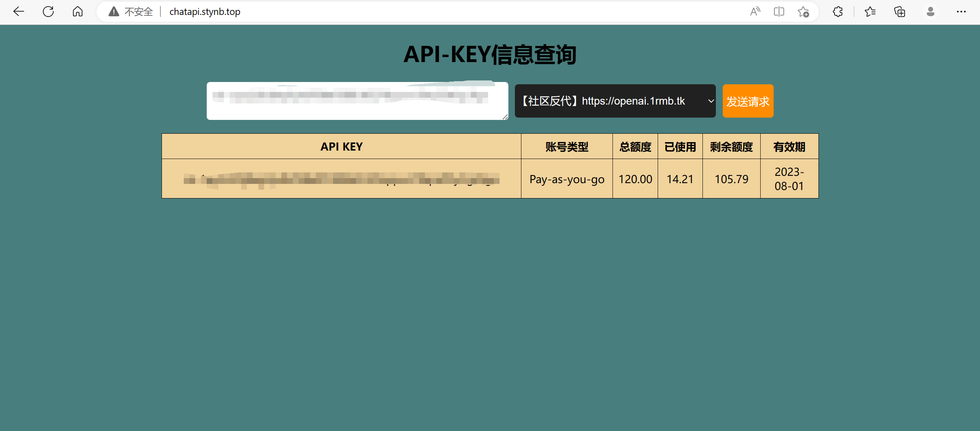Click the browser profile avatar icon
The height and width of the screenshot is (431, 980).
click(930, 11)
